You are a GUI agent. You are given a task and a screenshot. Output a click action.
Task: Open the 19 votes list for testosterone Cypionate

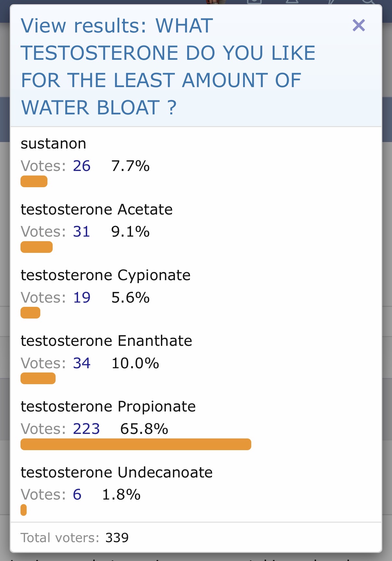82,298
